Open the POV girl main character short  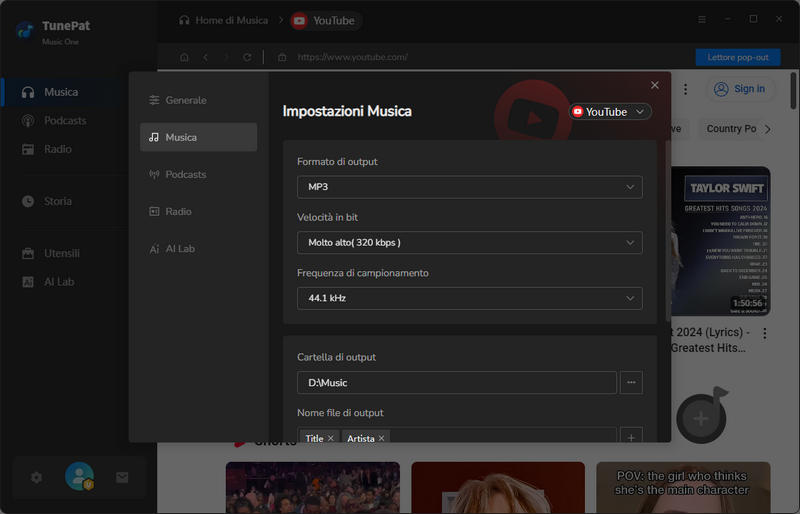tap(683, 487)
